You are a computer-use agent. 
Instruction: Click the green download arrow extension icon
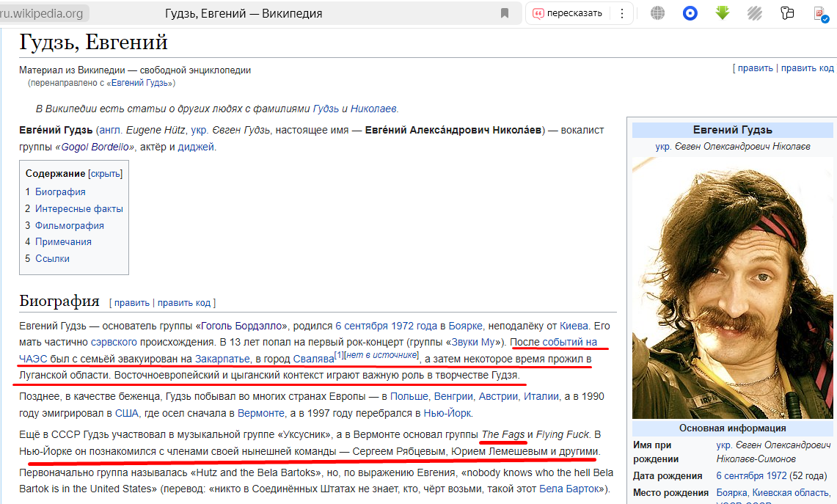723,12
